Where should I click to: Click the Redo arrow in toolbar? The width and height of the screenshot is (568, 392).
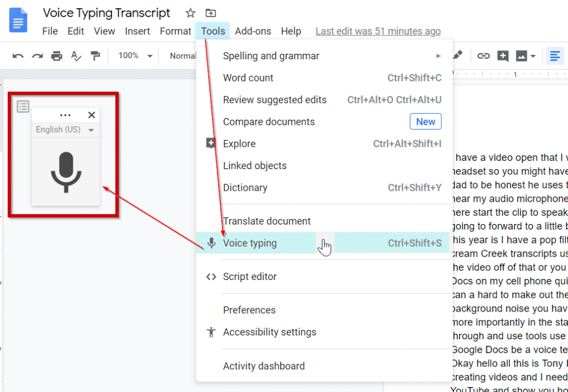pos(37,56)
